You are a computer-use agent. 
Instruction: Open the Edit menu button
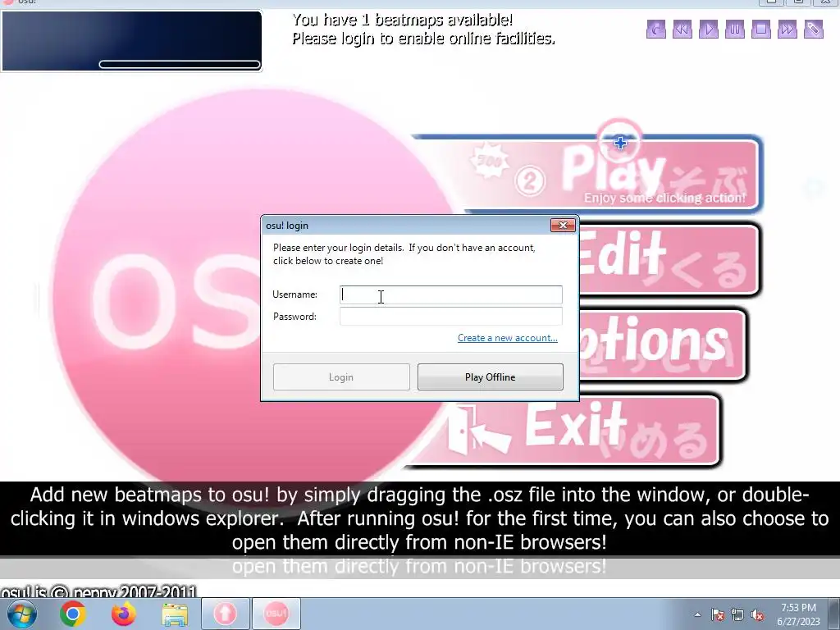point(669,260)
